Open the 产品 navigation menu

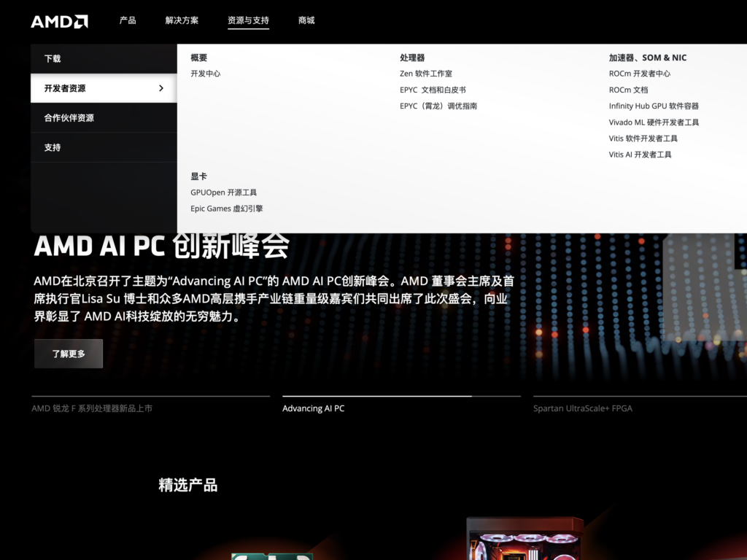(128, 20)
